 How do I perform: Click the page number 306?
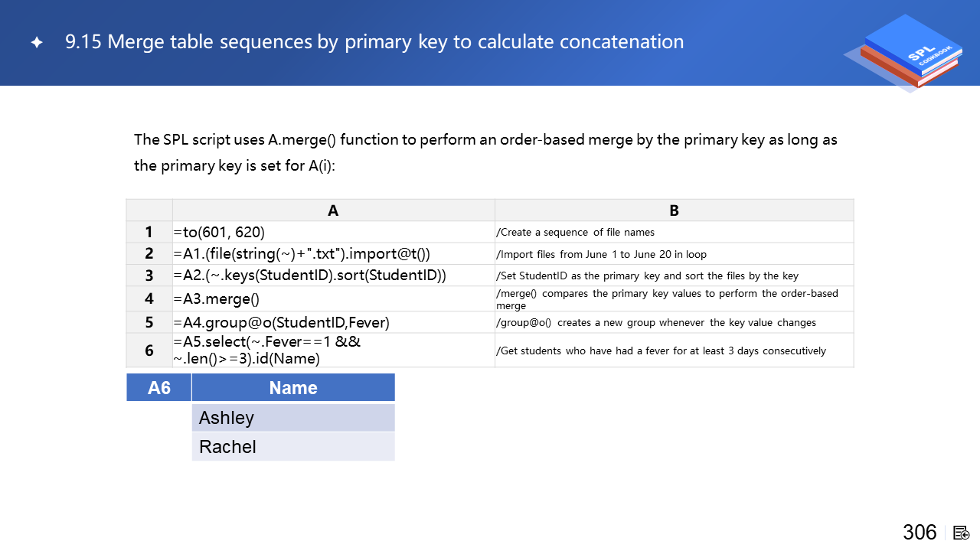pos(920,533)
